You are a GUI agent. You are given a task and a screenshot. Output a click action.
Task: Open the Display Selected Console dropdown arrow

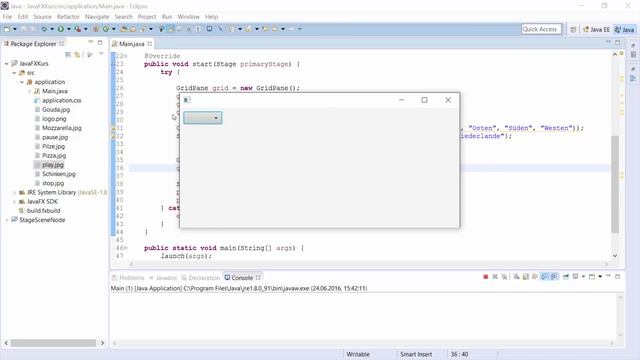point(583,277)
